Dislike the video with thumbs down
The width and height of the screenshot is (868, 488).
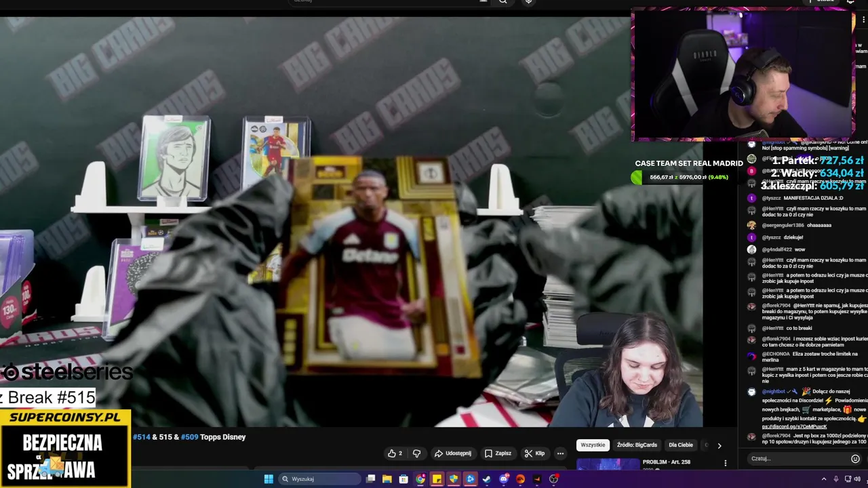417,453
